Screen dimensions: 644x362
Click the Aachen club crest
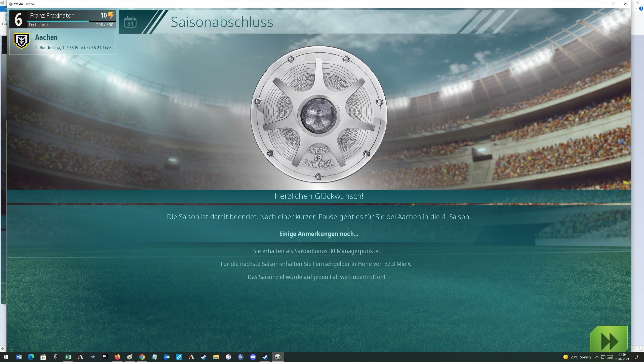(x=22, y=41)
